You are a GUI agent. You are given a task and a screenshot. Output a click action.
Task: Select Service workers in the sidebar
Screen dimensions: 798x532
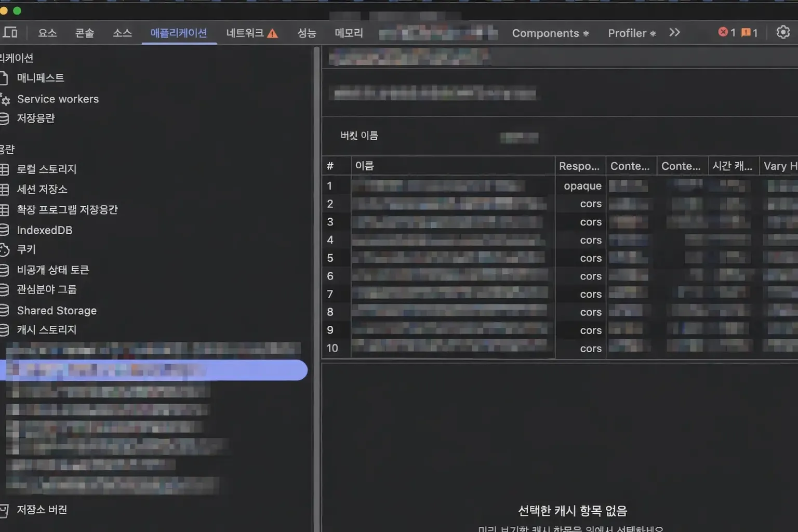[58, 99]
